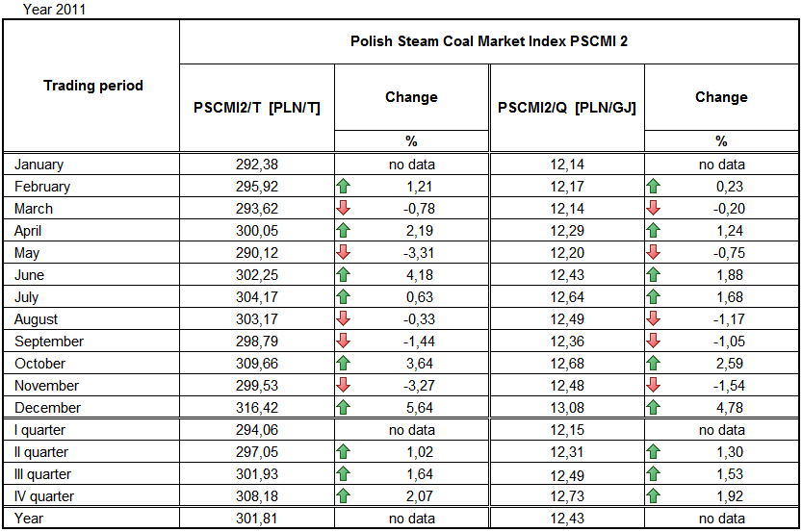The image size is (802, 532).
Task: Click the red arrow beside -0,20
Action: [653, 209]
